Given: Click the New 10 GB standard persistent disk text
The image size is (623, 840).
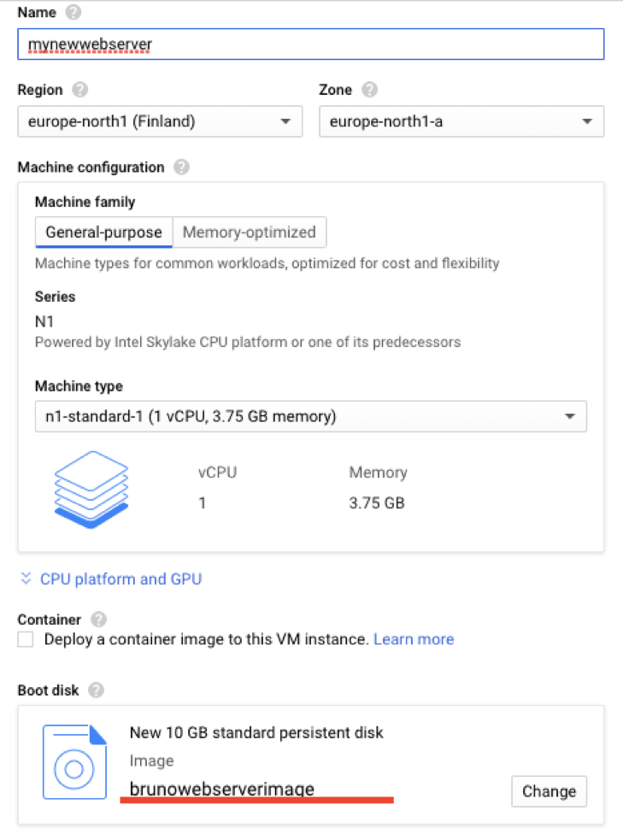Looking at the screenshot, I should click(x=256, y=732).
